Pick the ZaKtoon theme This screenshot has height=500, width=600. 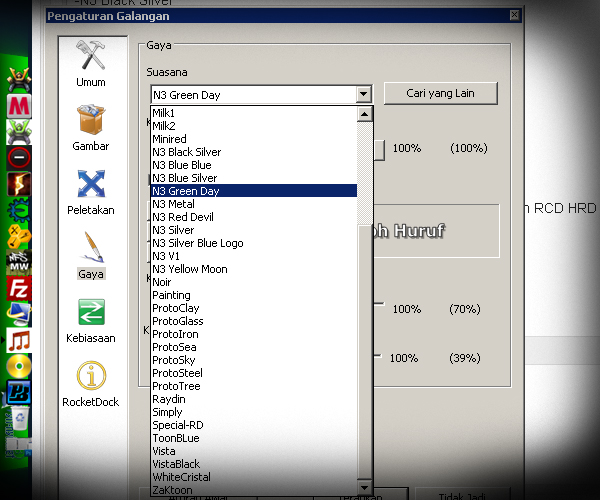click(x=254, y=490)
